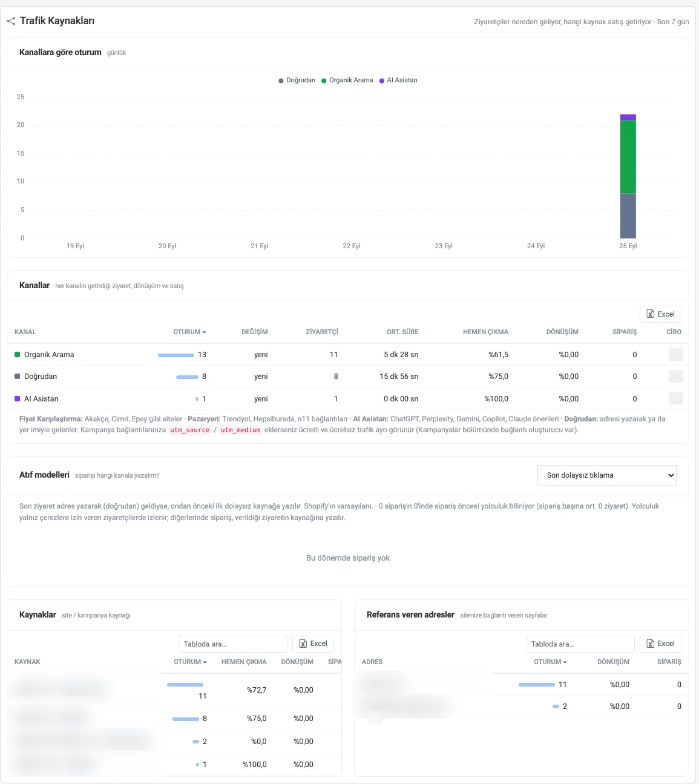Click the AI Asistan purple channel marker
Screen dimensions: 699x784
click(x=17, y=399)
